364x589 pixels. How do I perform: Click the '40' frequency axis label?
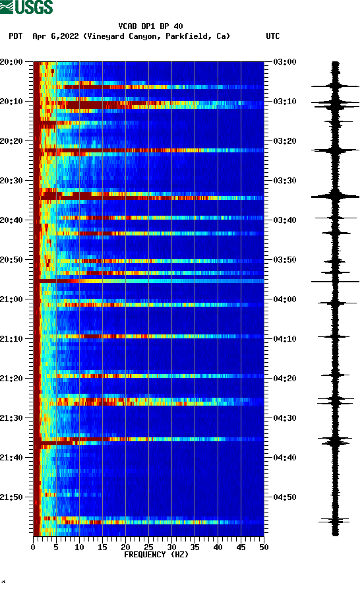pos(218,547)
